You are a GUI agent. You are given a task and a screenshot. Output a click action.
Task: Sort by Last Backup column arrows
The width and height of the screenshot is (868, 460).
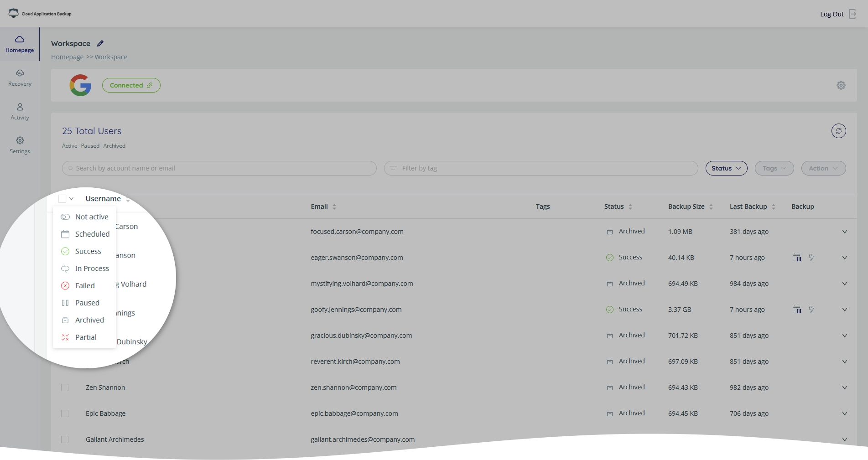point(774,207)
